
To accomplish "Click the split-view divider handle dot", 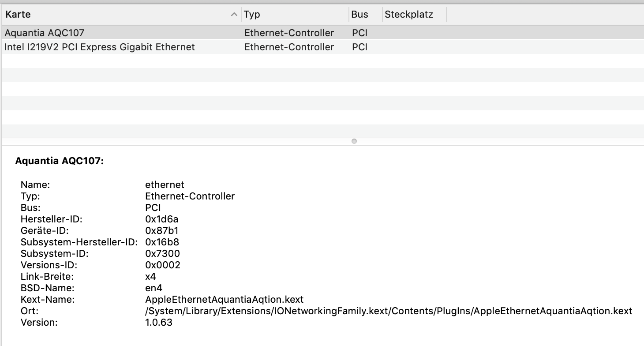I will click(354, 141).
